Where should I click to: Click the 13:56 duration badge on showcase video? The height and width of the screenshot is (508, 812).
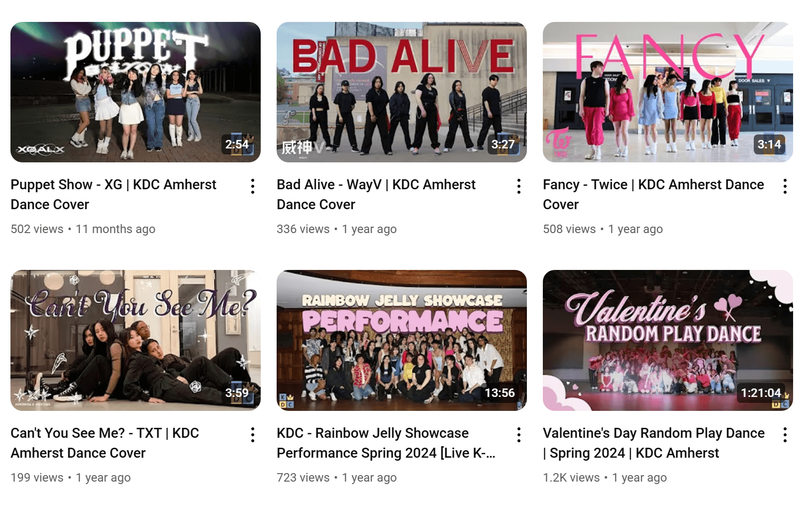pos(500,393)
